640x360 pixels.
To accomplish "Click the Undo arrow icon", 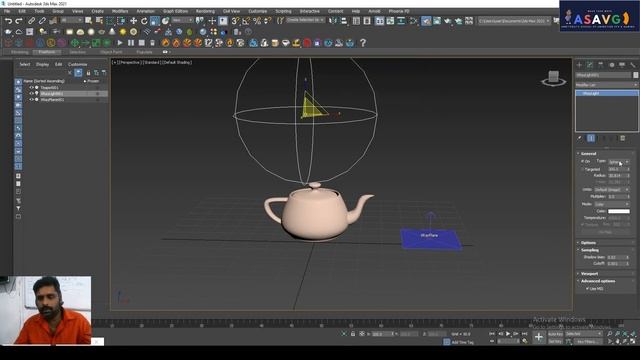I will [x=8, y=21].
